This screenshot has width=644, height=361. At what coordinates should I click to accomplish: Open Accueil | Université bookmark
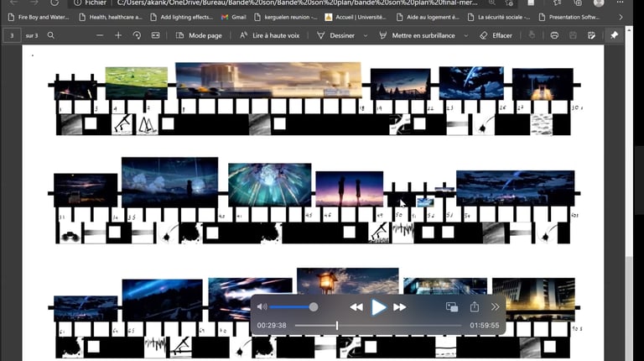(356, 18)
